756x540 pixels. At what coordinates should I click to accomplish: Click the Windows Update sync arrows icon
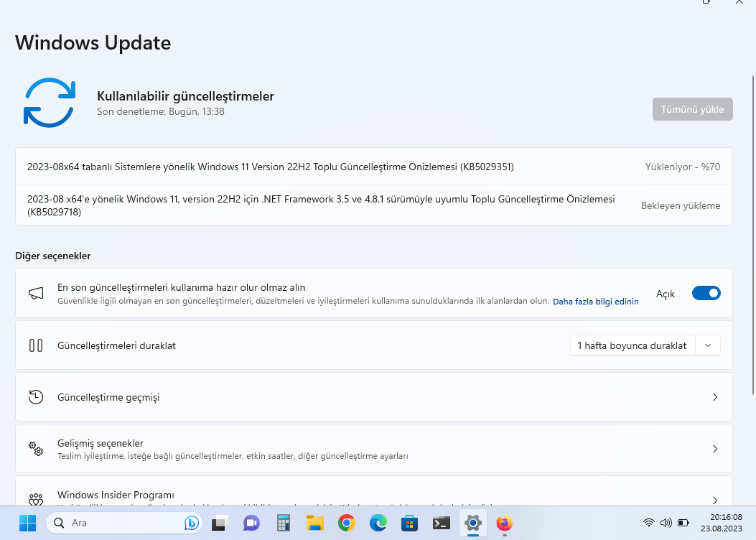[x=49, y=102]
